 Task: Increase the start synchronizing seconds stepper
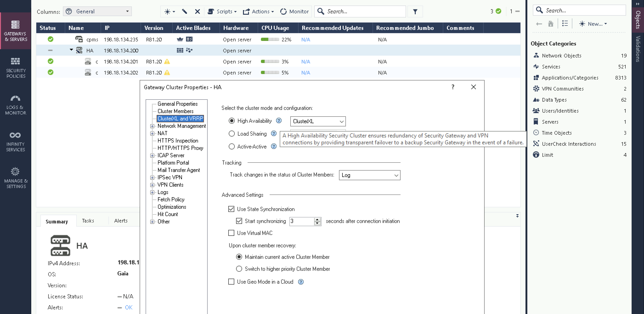(x=317, y=220)
